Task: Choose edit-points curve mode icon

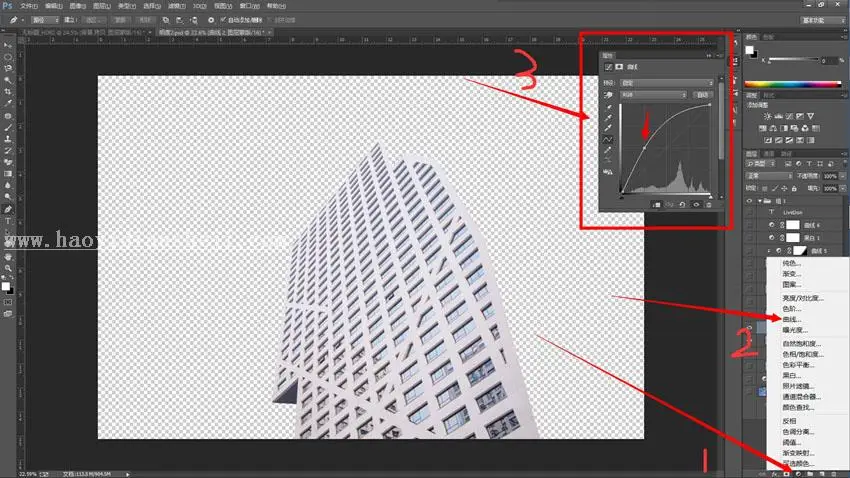Action: pos(608,139)
